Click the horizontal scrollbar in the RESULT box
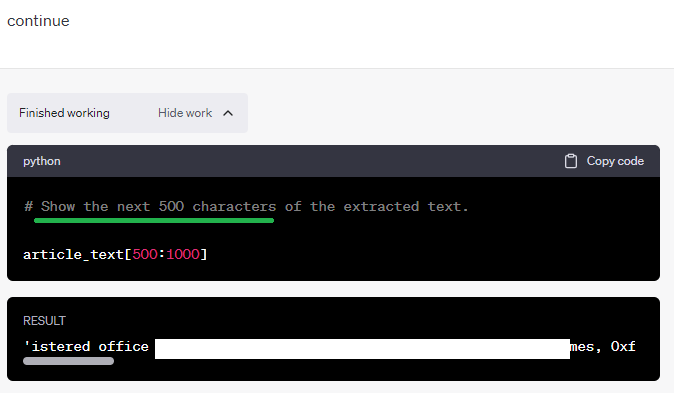The image size is (674, 393). [x=68, y=361]
